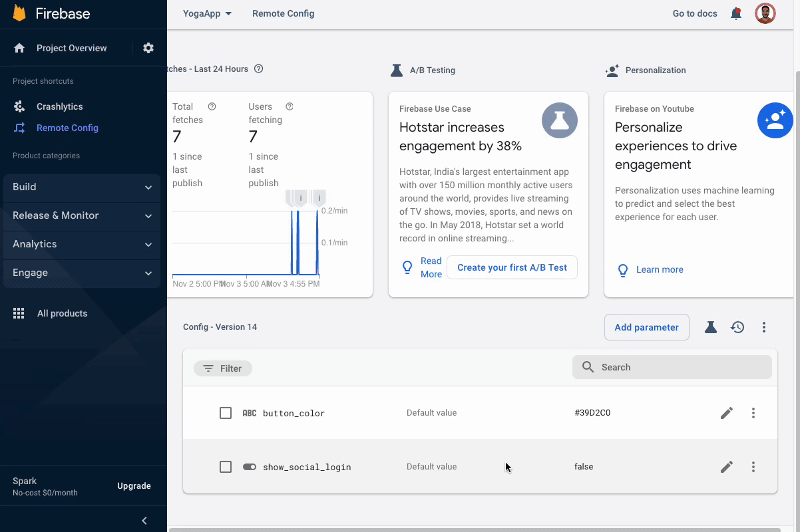
Task: Open more options for show_social_login
Action: tap(753, 467)
